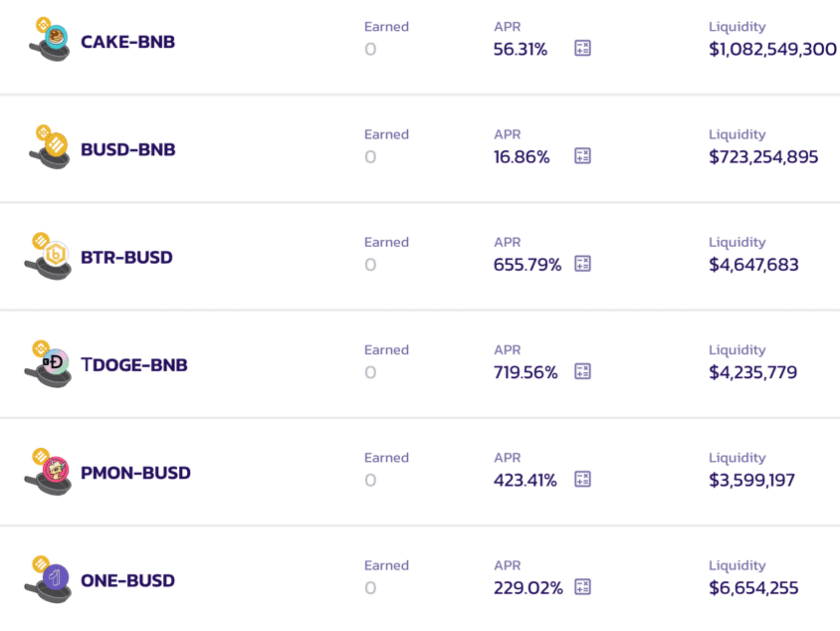Click the TDOGE-BNB token pair icon
The image size is (840, 631).
(49, 363)
